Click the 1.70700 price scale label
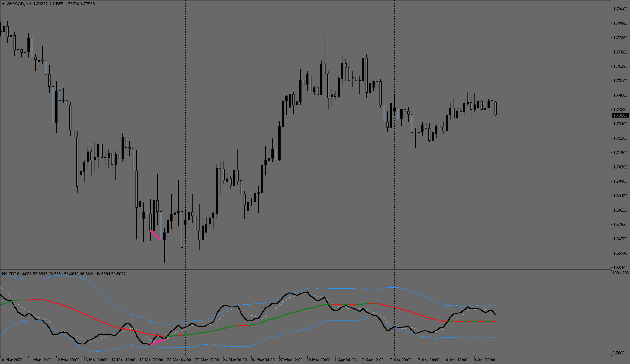Viewport: 630px width, 364px height. point(620,167)
